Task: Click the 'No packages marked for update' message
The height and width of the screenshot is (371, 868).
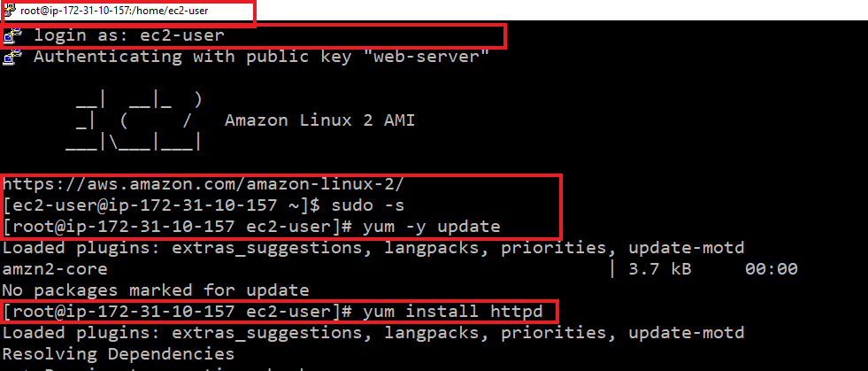Action: click(156, 290)
